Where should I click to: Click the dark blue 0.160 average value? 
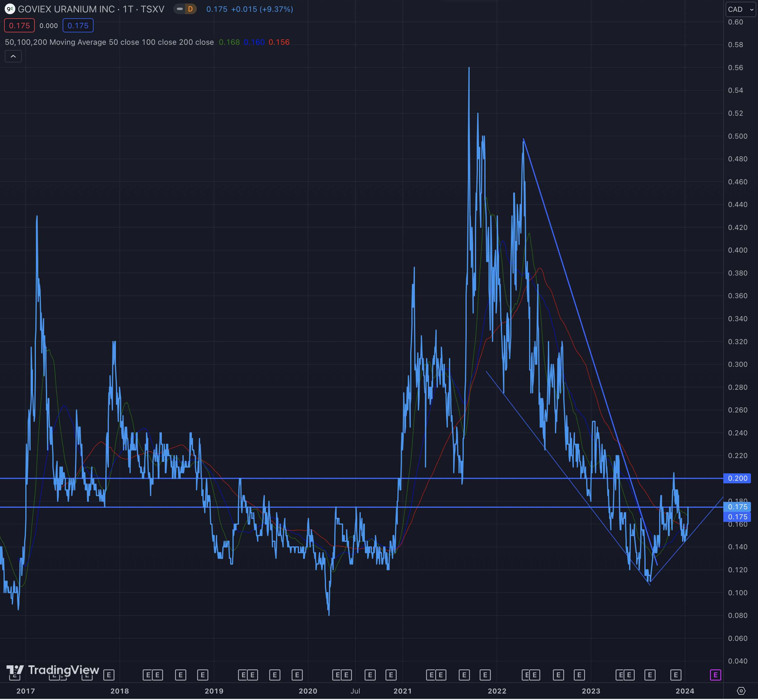[254, 42]
